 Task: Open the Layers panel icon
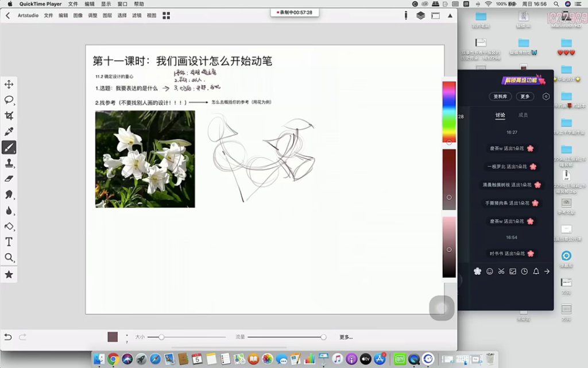click(x=421, y=16)
